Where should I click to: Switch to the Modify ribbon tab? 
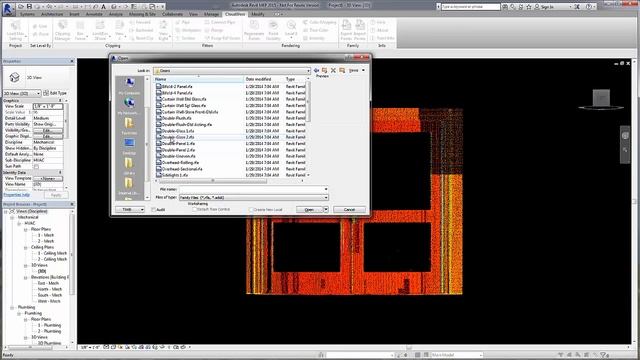point(258,14)
